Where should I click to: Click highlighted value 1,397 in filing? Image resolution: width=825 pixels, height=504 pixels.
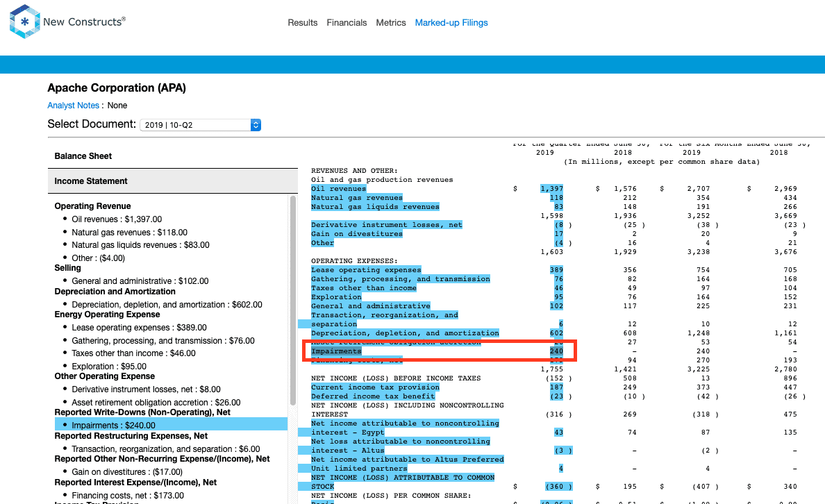(551, 189)
